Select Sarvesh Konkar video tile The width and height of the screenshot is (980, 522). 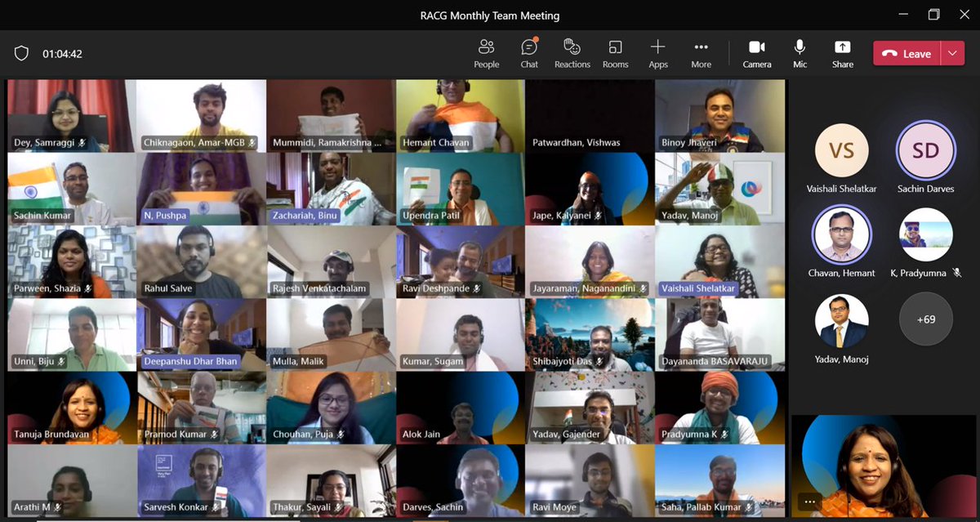click(x=201, y=481)
